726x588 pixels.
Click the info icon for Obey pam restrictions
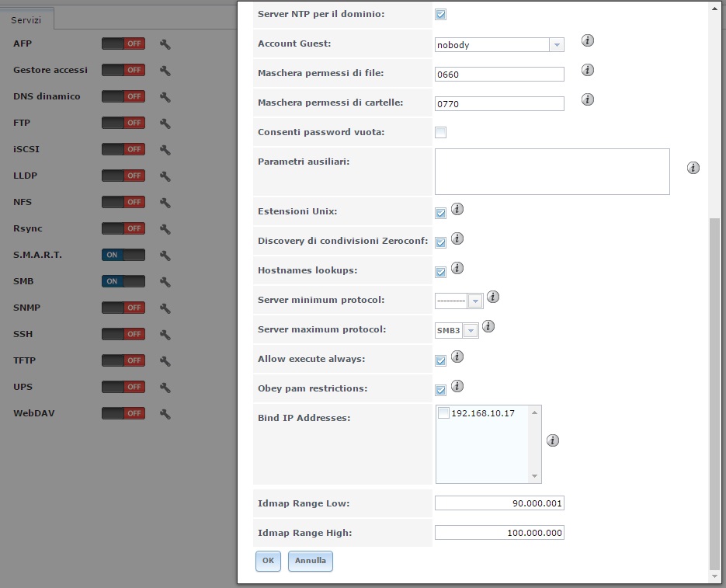tap(457, 386)
